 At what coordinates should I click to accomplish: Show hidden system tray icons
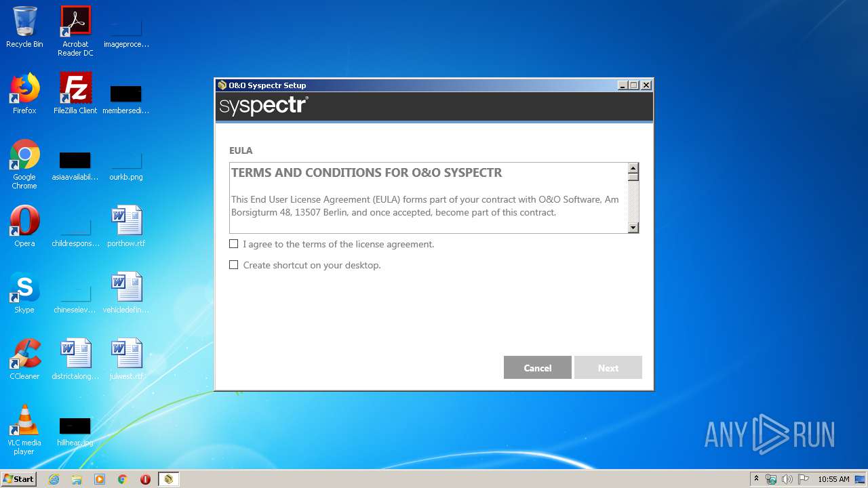pyautogui.click(x=756, y=479)
